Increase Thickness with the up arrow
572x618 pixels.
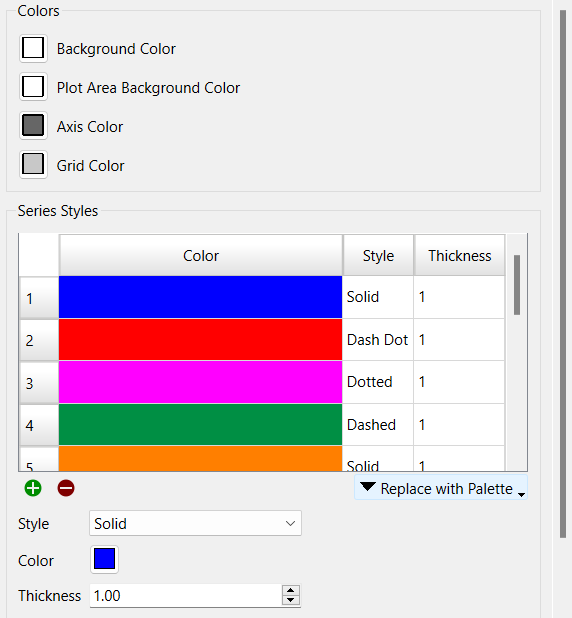tap(291, 590)
